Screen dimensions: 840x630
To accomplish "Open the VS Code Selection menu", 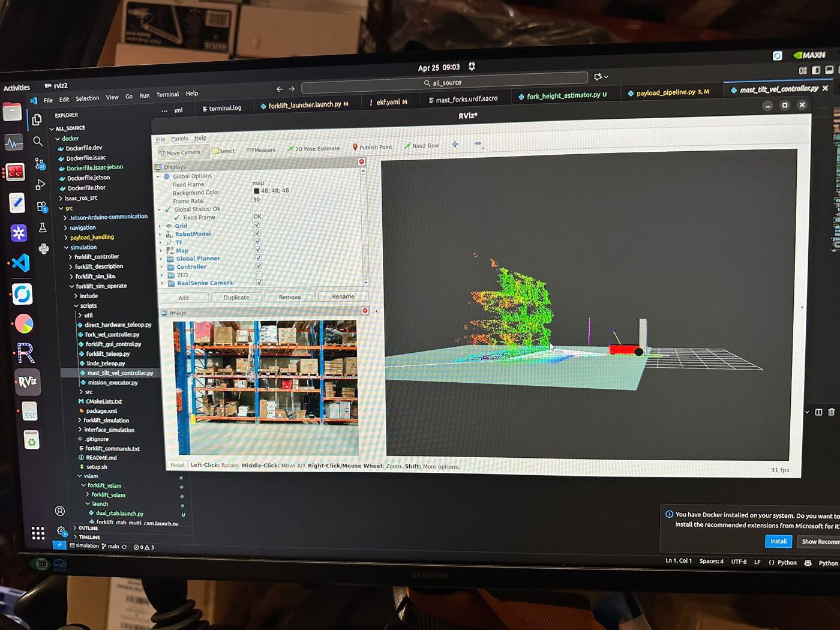I will tap(88, 98).
